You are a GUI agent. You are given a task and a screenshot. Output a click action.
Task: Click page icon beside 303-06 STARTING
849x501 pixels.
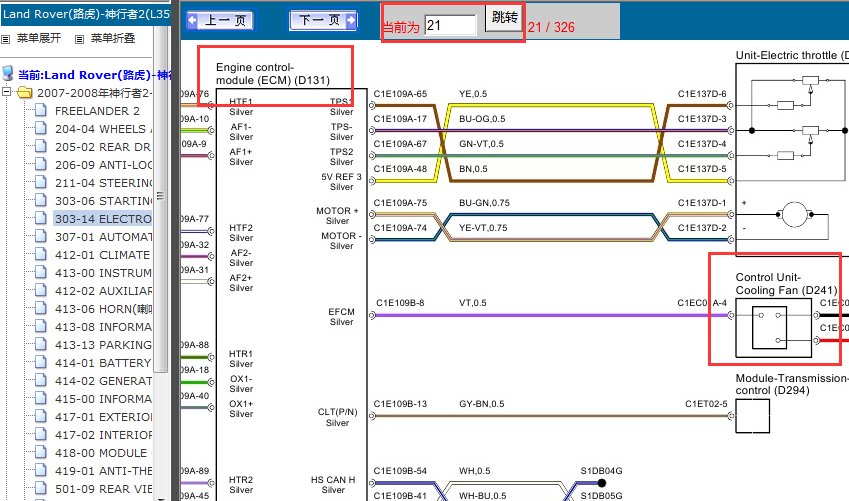(x=41, y=200)
